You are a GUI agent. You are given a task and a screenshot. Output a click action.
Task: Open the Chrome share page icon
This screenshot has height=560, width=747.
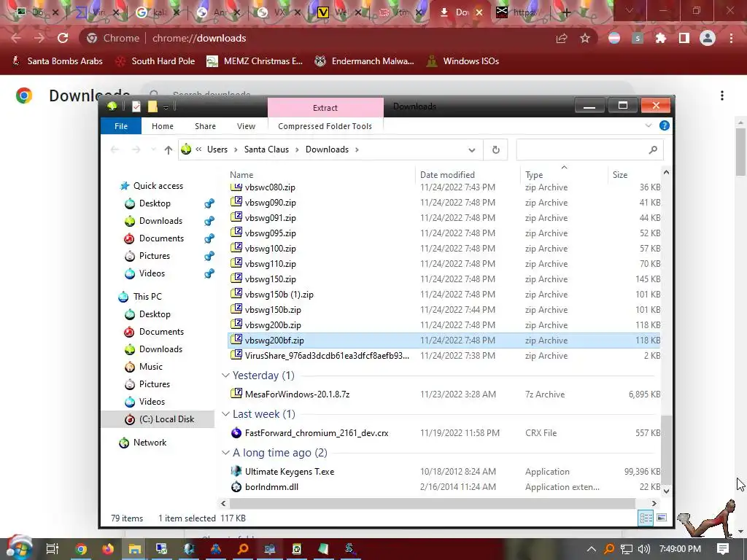tap(562, 38)
